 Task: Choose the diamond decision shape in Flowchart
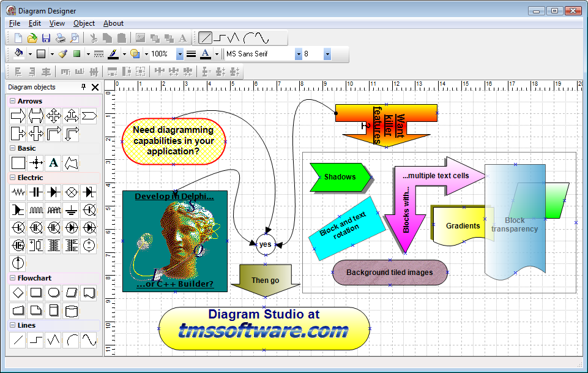tap(18, 292)
